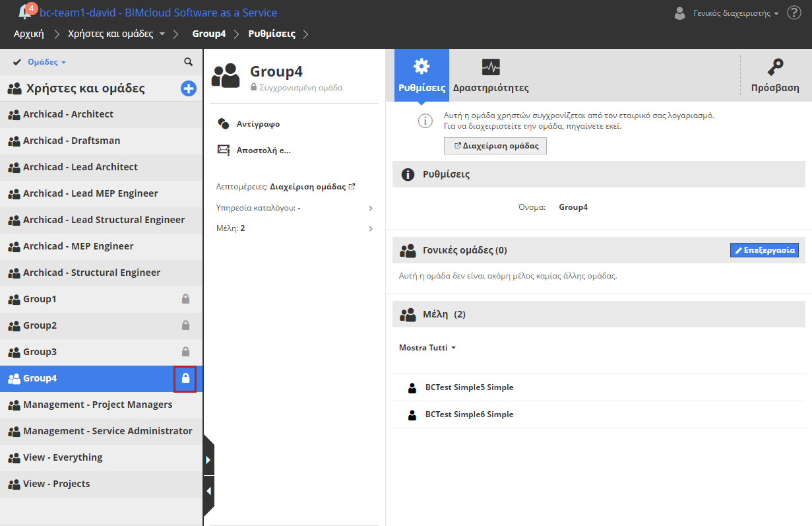
Task: Click the lock icon on Group4
Action: coord(185,379)
